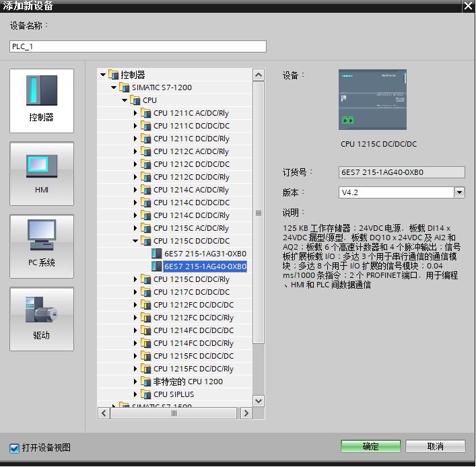The image size is (476, 467).
Task: Select the HMI device category button
Action: click(x=42, y=174)
